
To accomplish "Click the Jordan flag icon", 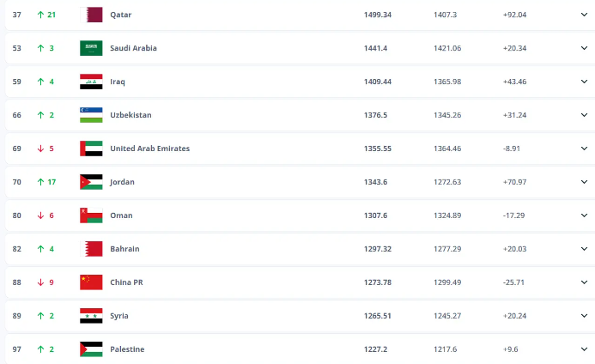I will coord(91,182).
